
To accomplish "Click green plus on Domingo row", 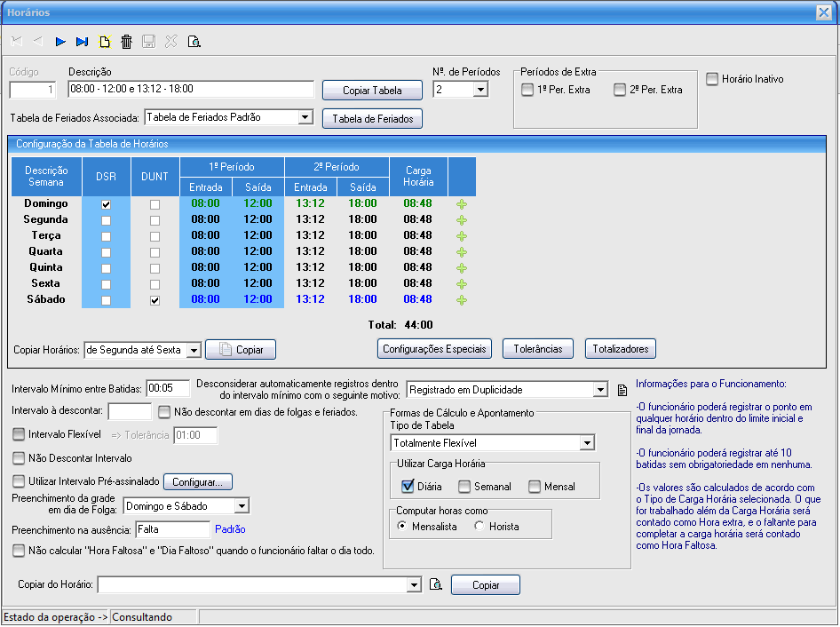I will click(461, 204).
